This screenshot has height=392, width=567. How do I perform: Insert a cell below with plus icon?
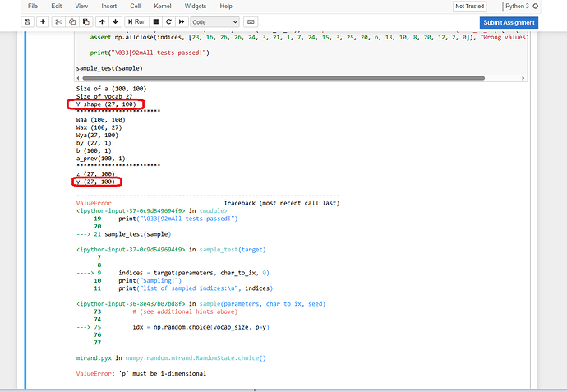[43, 21]
